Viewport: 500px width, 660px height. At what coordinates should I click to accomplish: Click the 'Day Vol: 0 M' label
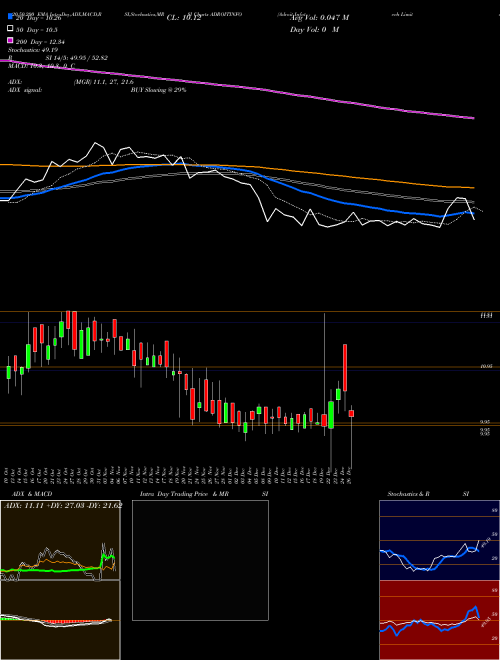314,29
